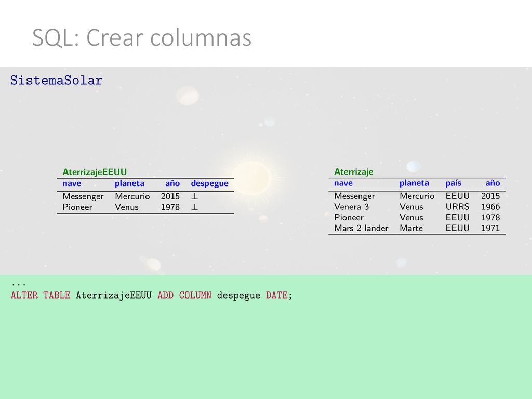Click the ellipsis above the SQL statement
The image size is (532, 399).
click(18, 284)
